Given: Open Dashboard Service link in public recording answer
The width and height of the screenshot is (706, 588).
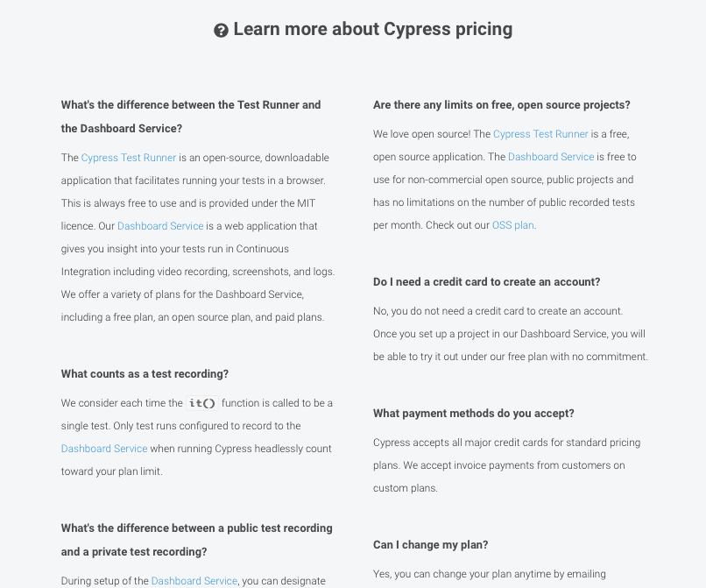Looking at the screenshot, I should pyautogui.click(x=194, y=581).
